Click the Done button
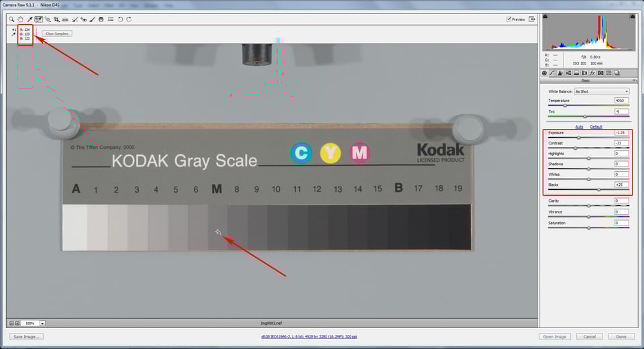Viewport: 644px width, 349px height. tap(621, 337)
